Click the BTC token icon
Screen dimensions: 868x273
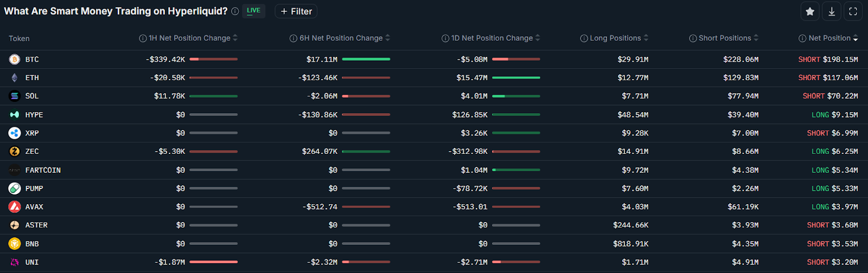click(x=15, y=60)
